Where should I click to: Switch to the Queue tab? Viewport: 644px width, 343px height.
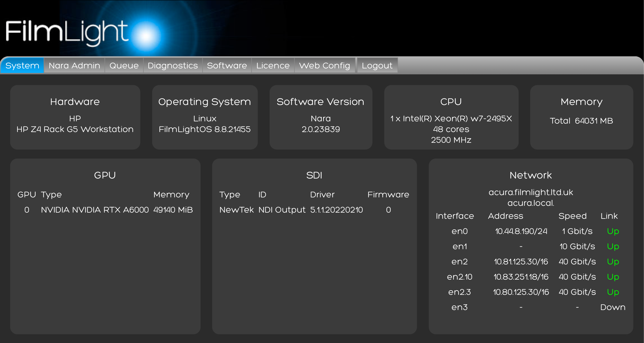[124, 66]
